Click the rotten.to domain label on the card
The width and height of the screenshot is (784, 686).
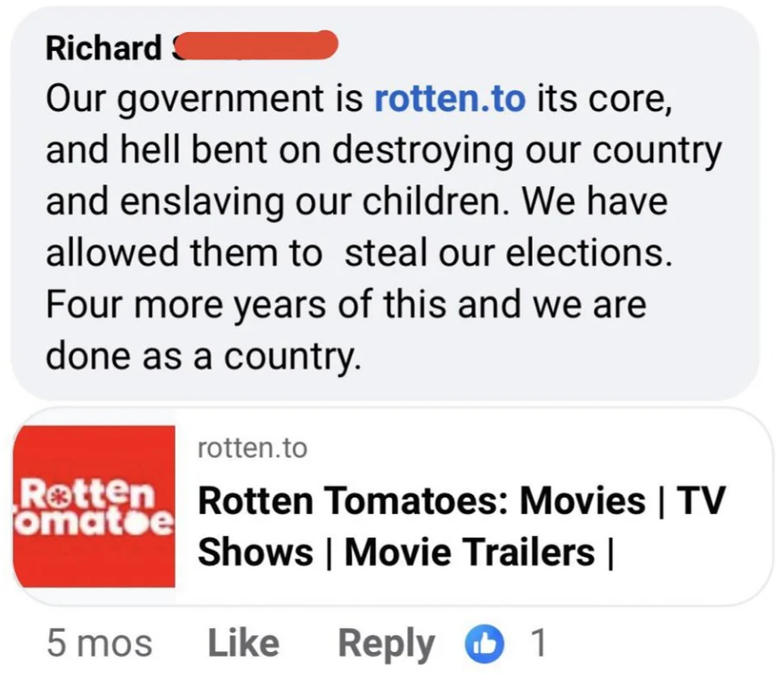[252, 450]
